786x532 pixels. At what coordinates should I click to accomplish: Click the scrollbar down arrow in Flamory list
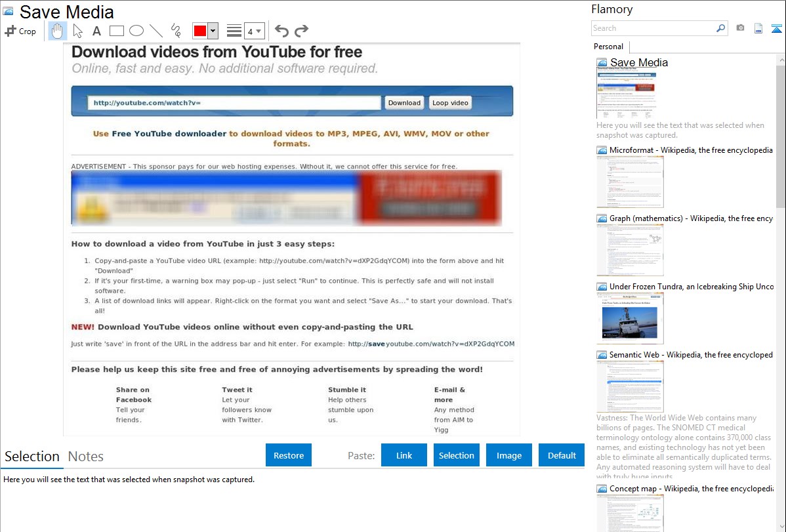tap(781, 527)
